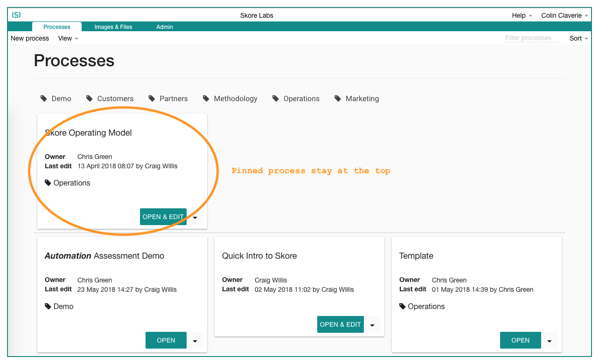Viewport: 599px width, 364px height.
Task: Click owner name Chris Green on Automation Assessment card
Action: point(95,280)
